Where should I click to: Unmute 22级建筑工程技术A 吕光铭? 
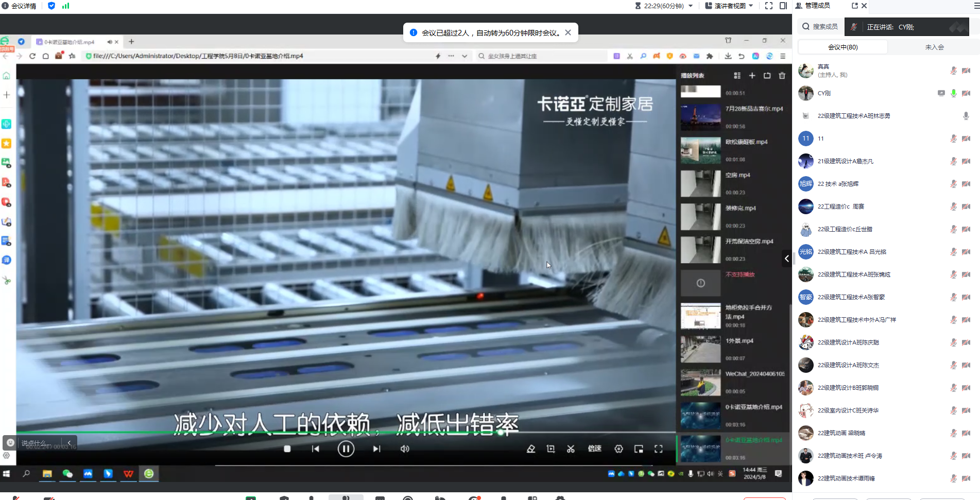coord(953,252)
